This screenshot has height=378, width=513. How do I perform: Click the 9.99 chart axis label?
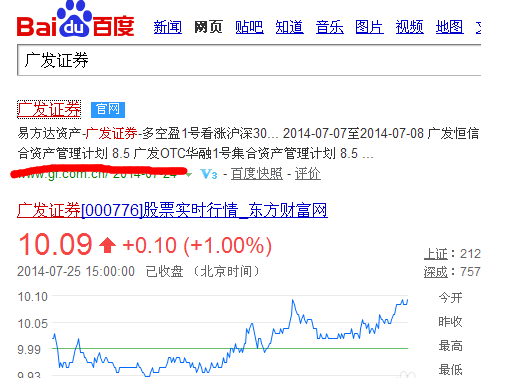(29, 350)
